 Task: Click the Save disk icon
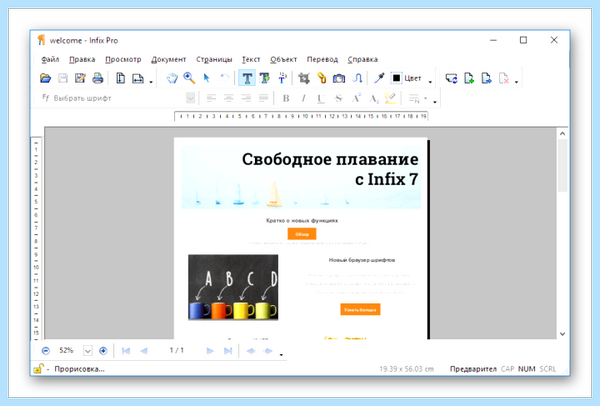(63, 78)
